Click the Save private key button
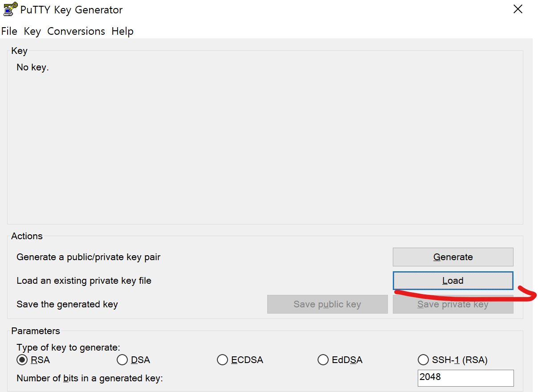 [453, 304]
